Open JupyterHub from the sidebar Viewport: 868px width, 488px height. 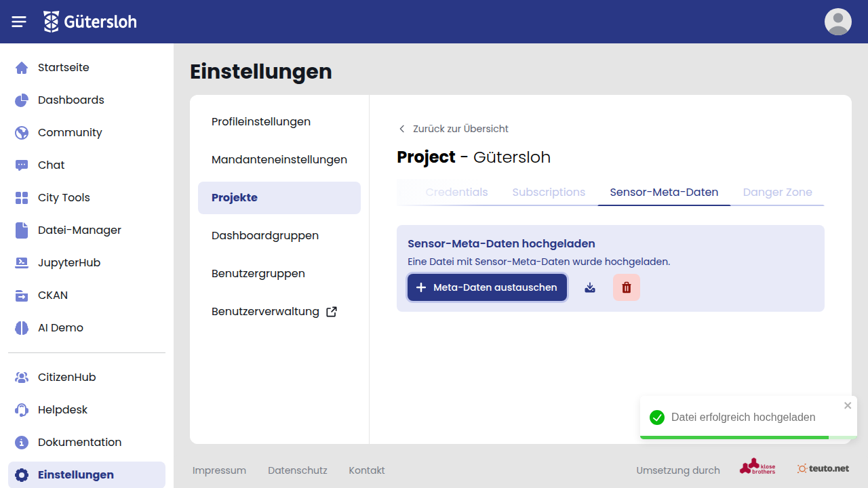(68, 263)
